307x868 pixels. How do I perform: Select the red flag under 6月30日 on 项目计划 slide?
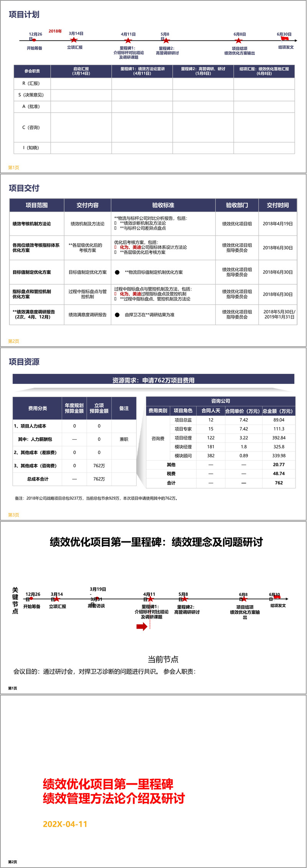285,38
